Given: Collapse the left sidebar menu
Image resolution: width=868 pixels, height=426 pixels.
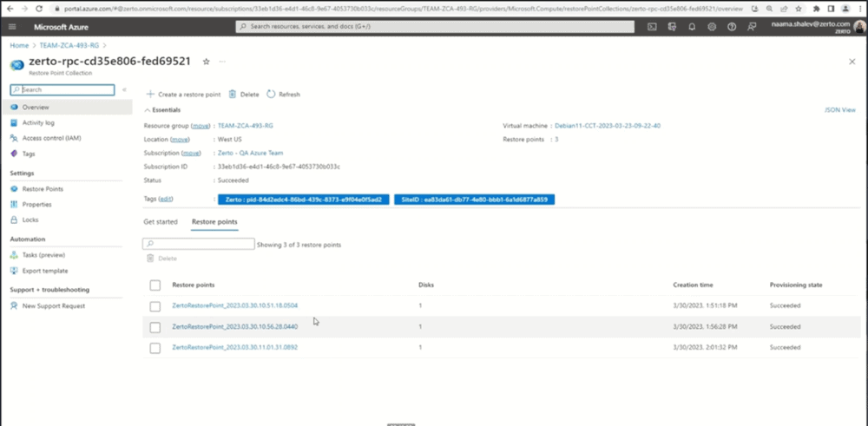Looking at the screenshot, I should click(124, 89).
